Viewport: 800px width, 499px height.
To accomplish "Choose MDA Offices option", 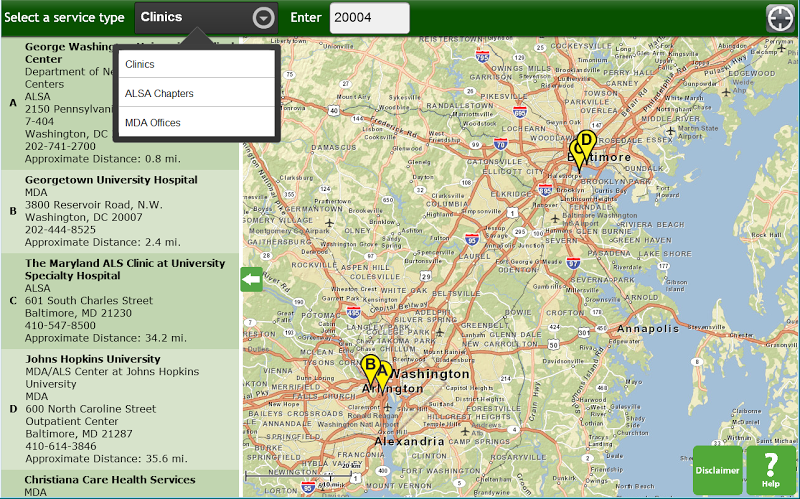I will 196,122.
